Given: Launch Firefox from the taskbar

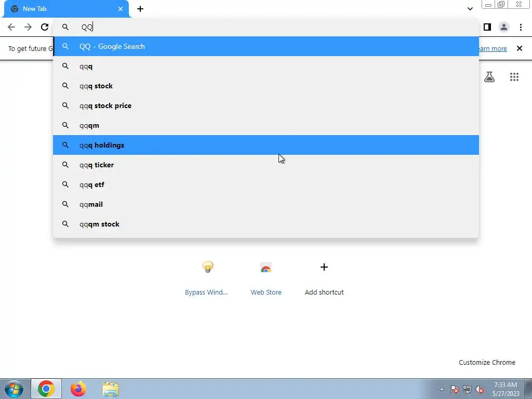Looking at the screenshot, I should 78,389.
